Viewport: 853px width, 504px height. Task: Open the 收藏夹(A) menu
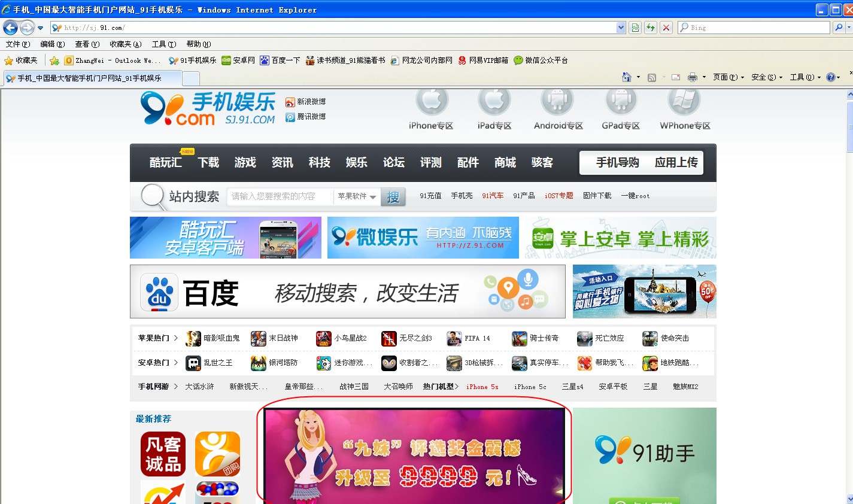click(x=126, y=44)
